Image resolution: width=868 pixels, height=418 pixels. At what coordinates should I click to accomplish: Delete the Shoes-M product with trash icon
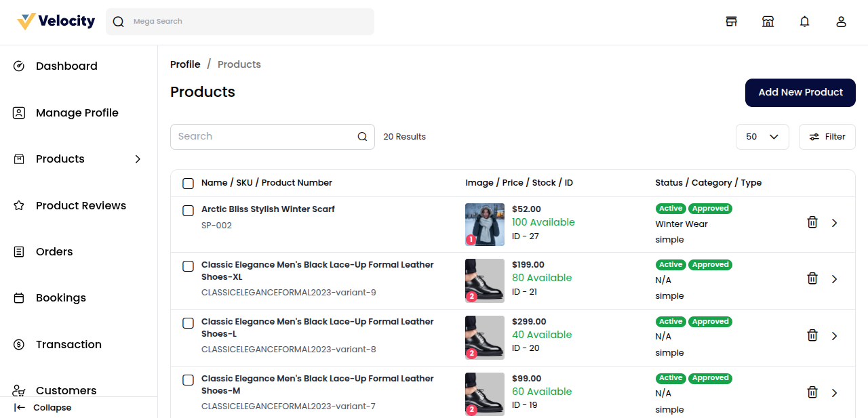pyautogui.click(x=812, y=392)
